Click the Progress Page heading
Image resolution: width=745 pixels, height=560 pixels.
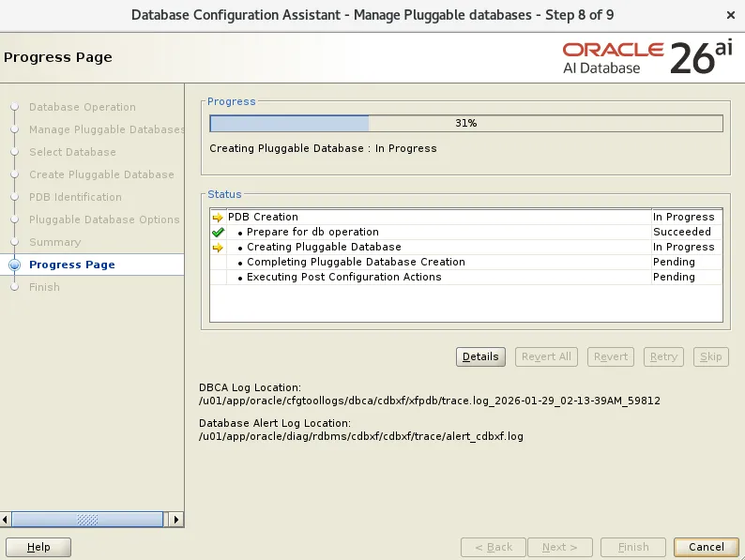[x=58, y=57]
